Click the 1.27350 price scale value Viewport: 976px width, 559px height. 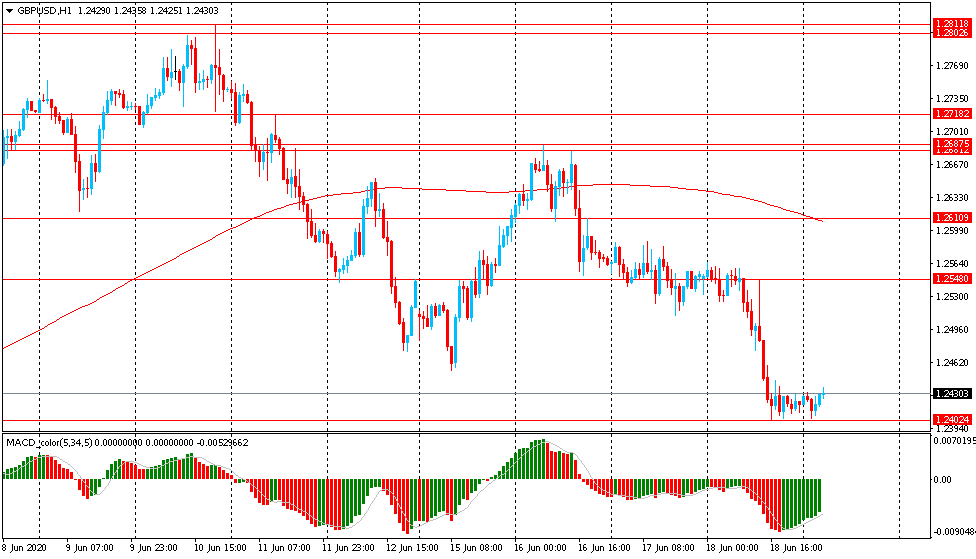point(952,99)
